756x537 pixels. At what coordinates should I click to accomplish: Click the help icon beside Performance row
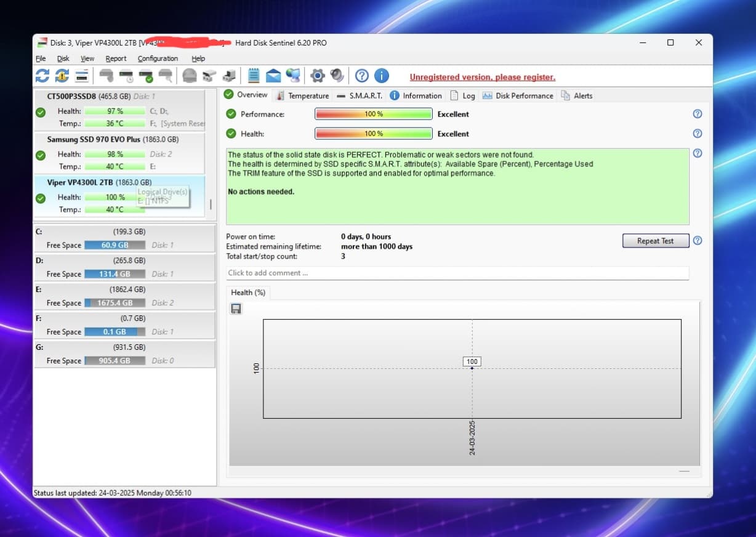698,114
